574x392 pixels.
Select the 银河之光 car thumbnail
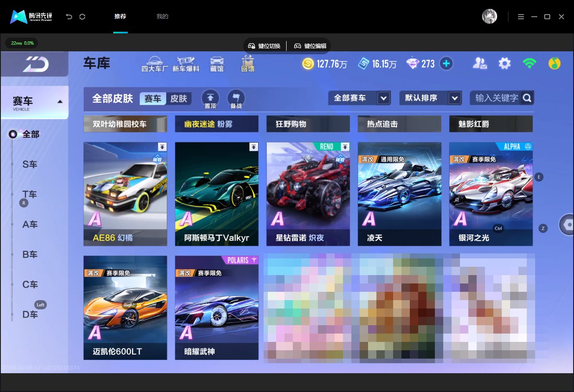point(491,194)
